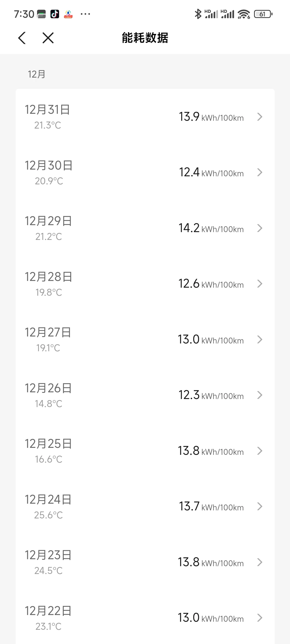Tap the 12月 month header
290x644 pixels.
(37, 74)
